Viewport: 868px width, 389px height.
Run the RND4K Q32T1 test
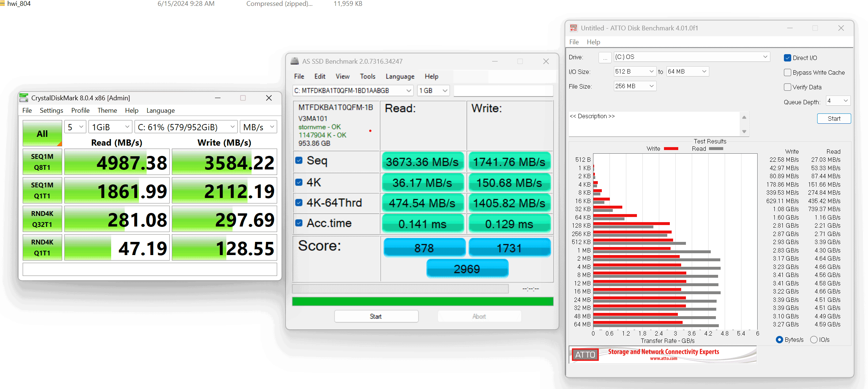click(x=42, y=219)
